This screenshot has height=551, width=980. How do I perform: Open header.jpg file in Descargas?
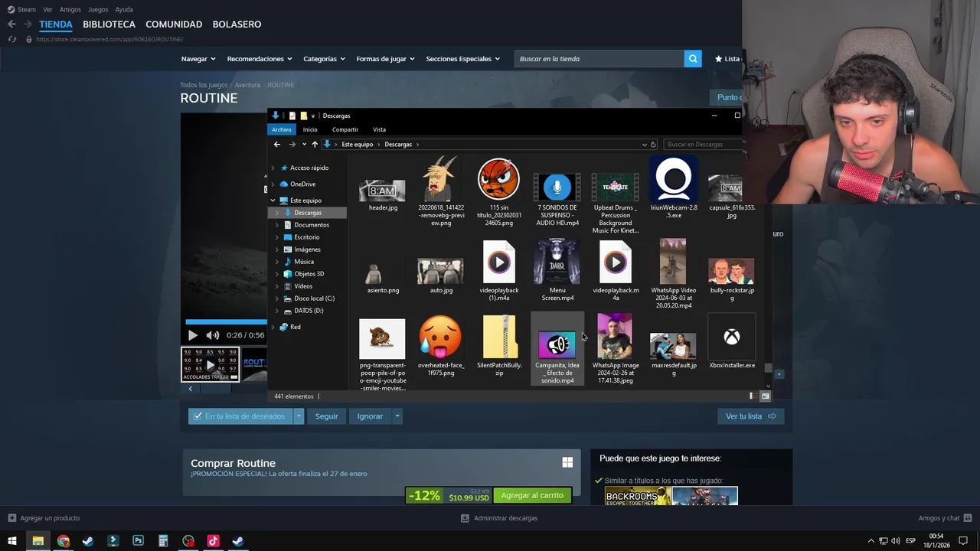[x=383, y=195]
